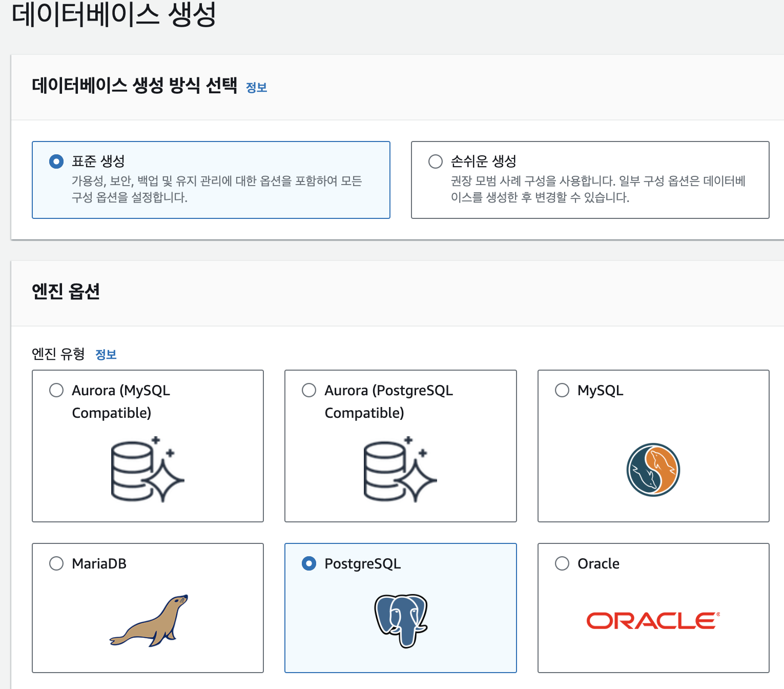
Task: Click the 데이터베이스 생성 방식 선택 heading
Action: coord(135,85)
